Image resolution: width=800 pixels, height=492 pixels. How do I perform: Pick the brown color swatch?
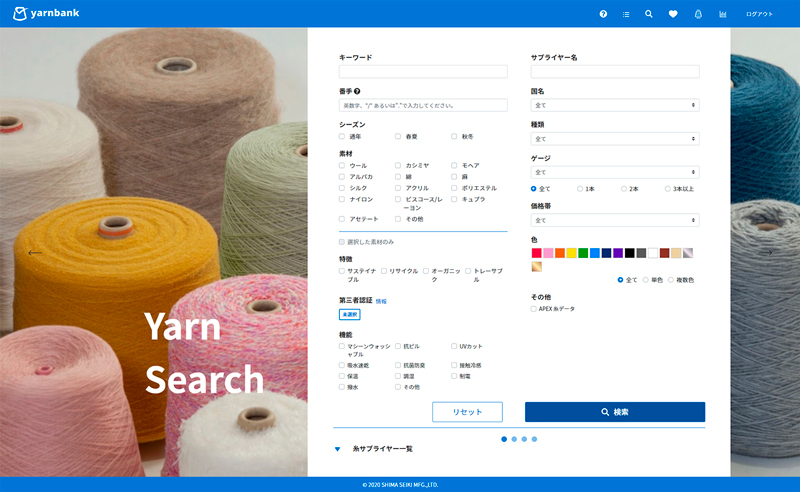point(664,253)
